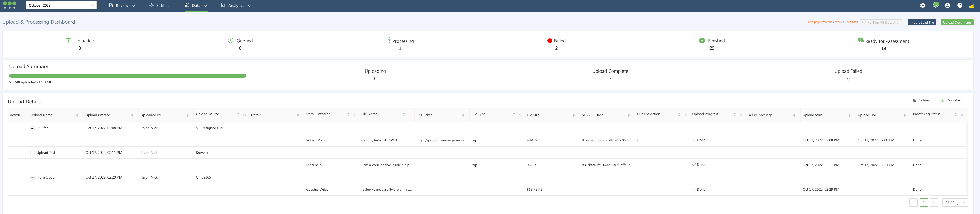Collapse the From O365 row
The width and height of the screenshot is (980, 214).
(x=32, y=177)
